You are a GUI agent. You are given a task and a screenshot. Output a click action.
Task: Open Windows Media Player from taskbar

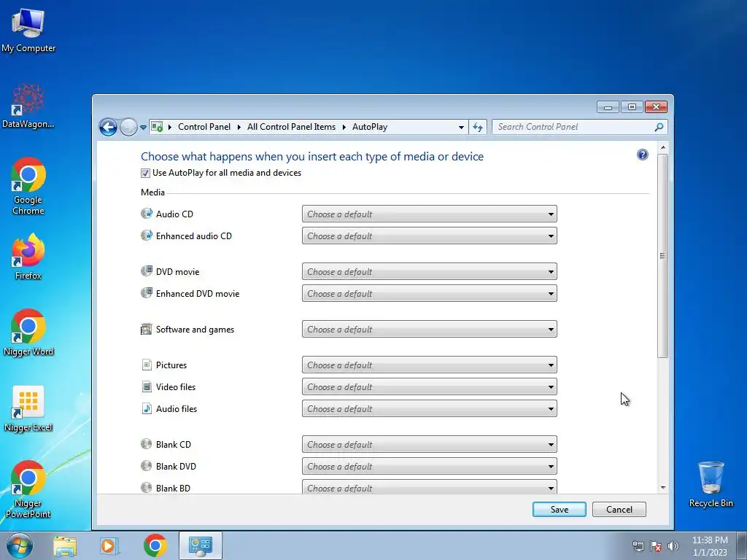pyautogui.click(x=109, y=545)
